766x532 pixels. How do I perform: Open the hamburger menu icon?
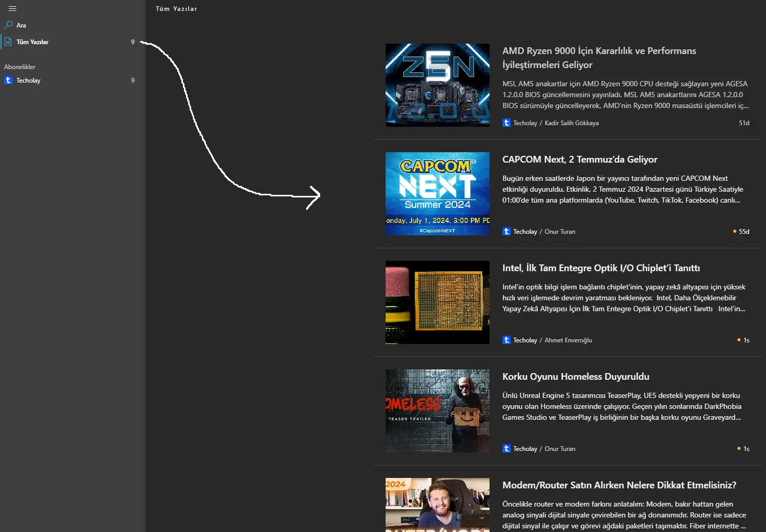point(12,9)
